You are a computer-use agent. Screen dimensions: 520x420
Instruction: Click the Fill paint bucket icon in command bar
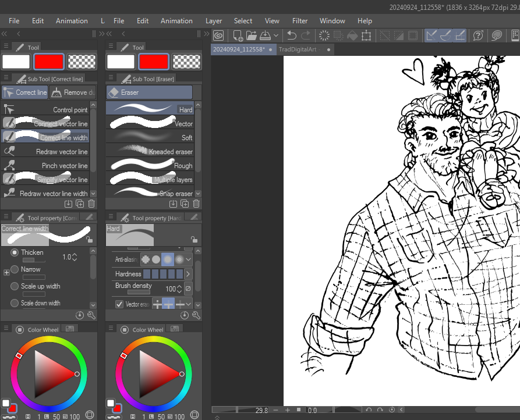pos(352,35)
